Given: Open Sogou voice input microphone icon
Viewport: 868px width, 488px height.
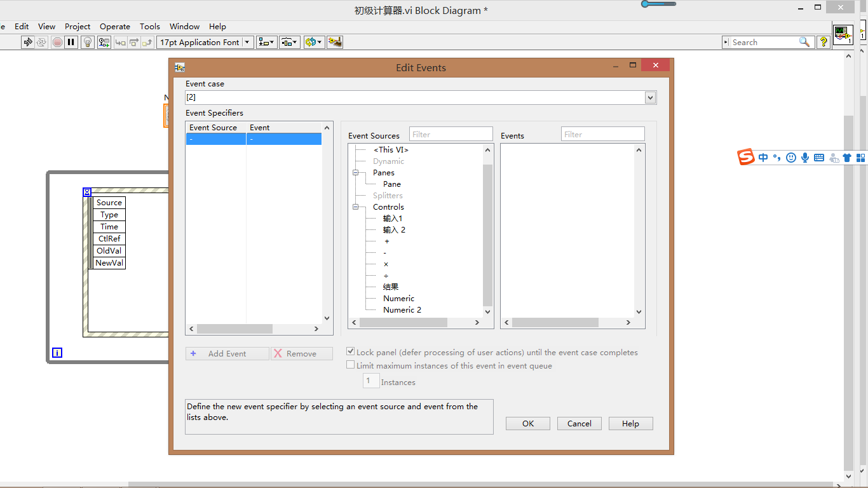Looking at the screenshot, I should 804,157.
